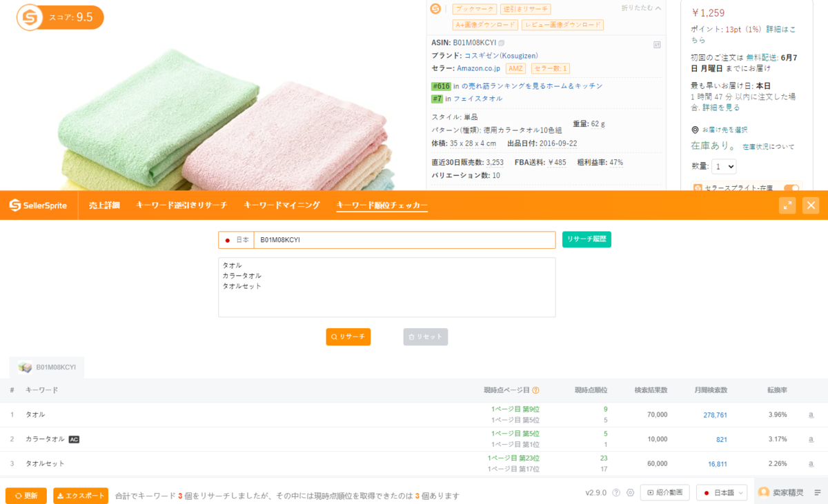828x504 pixels.
Task: Open monthly searches 278,761 link
Action: click(715, 415)
